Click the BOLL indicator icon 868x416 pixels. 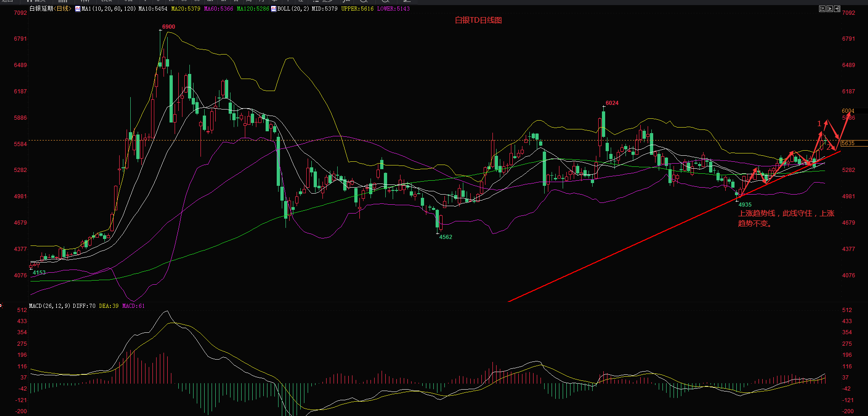click(273, 9)
